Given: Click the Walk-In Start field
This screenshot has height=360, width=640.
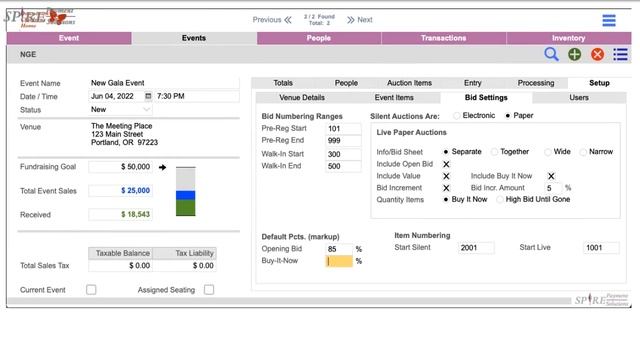Looking at the screenshot, I should [x=343, y=154].
